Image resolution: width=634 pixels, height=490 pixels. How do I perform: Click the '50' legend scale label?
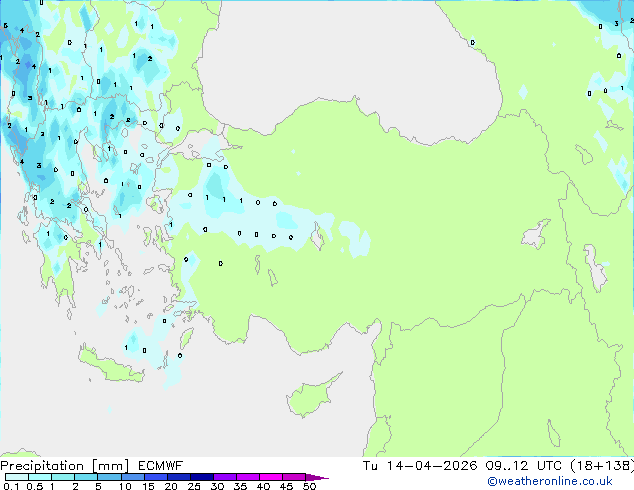click(310, 486)
